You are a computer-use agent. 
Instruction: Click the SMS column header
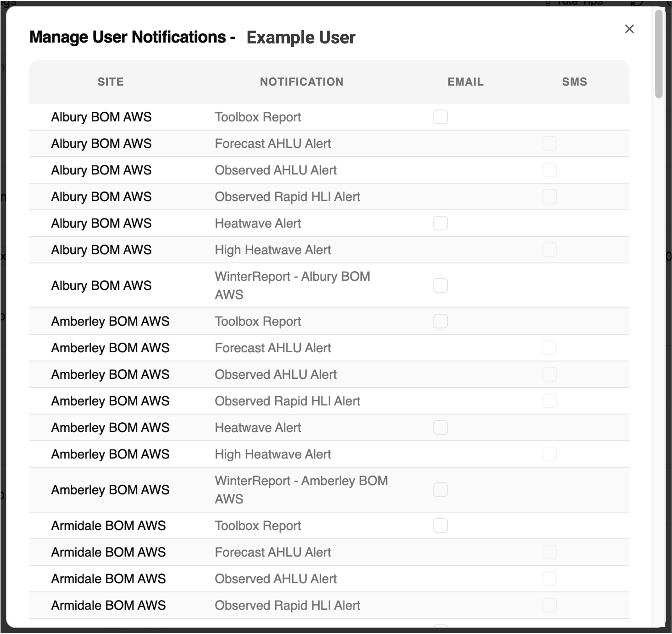pos(574,82)
